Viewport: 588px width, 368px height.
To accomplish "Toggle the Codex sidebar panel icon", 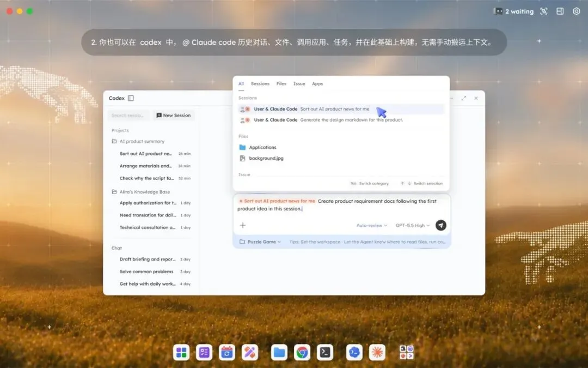I will pos(131,98).
